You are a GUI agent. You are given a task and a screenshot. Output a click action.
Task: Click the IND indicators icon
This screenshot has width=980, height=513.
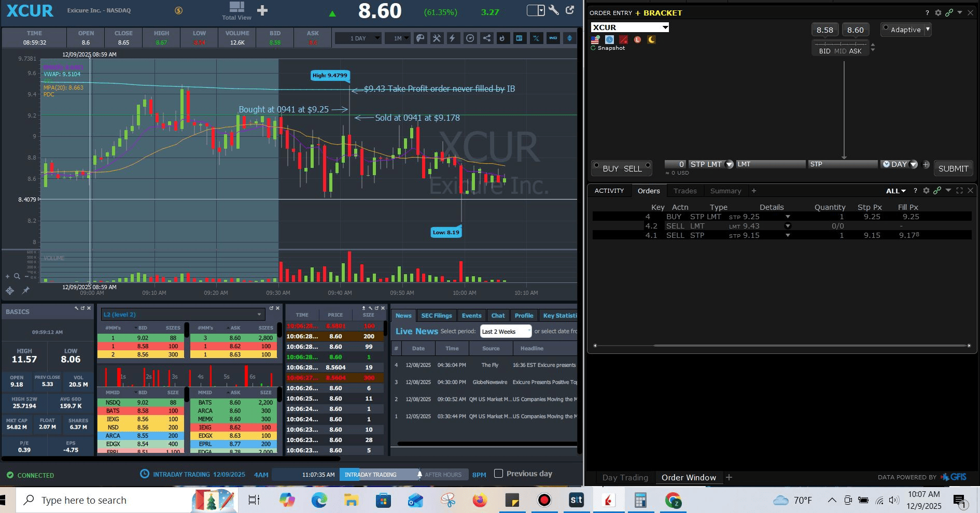[553, 38]
